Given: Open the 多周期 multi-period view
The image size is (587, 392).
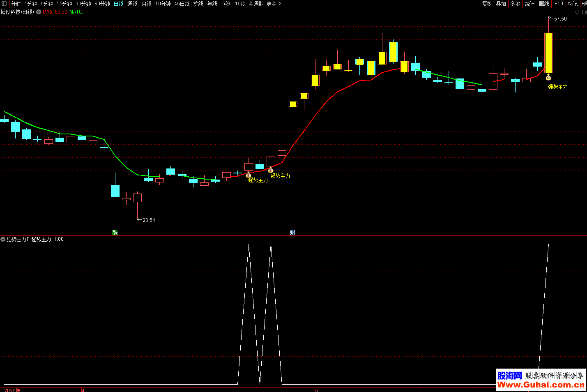Looking at the screenshot, I should coord(256,4).
